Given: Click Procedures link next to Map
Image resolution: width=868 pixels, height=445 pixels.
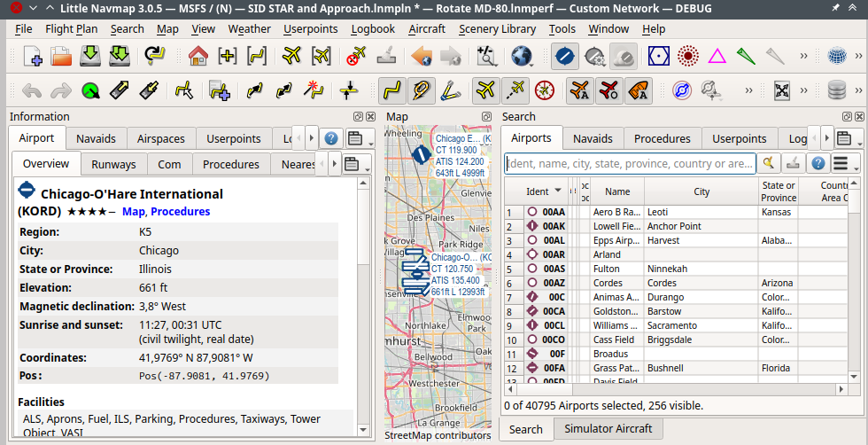Looking at the screenshot, I should point(180,211).
